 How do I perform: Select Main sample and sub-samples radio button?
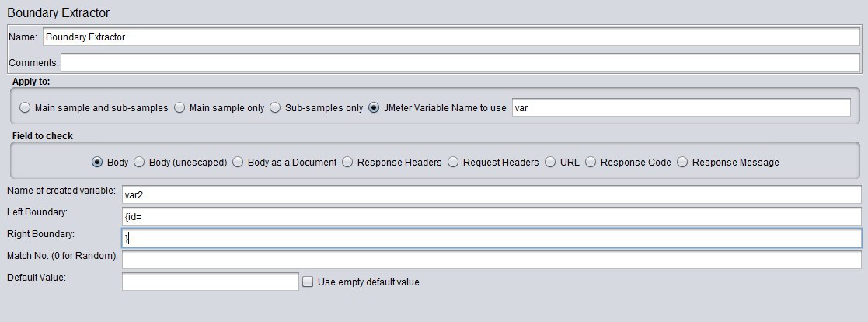tap(25, 108)
